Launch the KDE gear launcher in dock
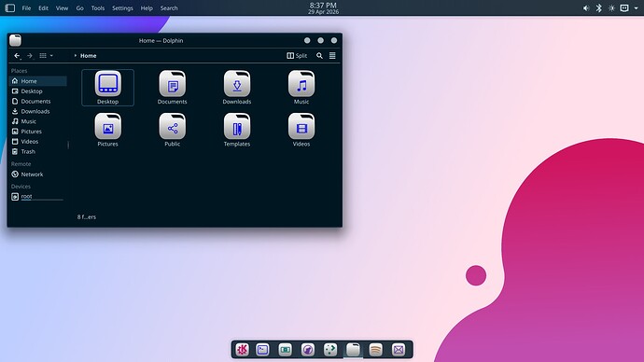 (x=242, y=350)
